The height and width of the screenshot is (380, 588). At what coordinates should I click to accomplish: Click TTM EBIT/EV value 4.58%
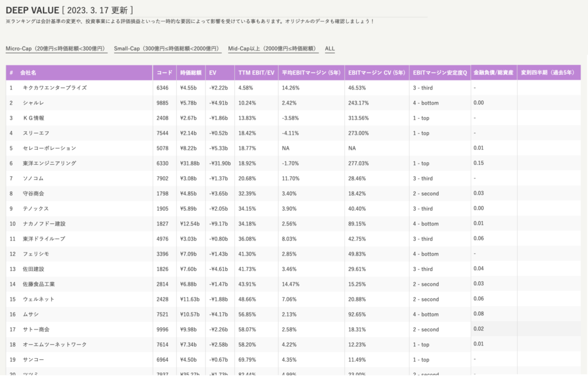246,88
